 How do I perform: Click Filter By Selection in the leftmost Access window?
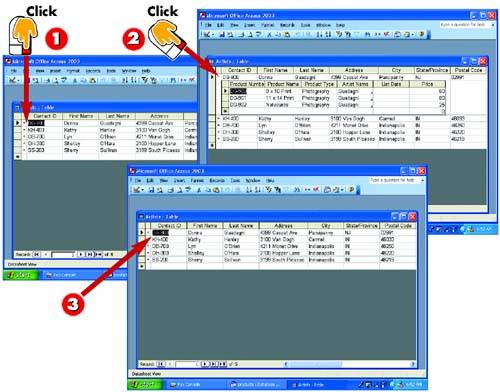(x=144, y=80)
